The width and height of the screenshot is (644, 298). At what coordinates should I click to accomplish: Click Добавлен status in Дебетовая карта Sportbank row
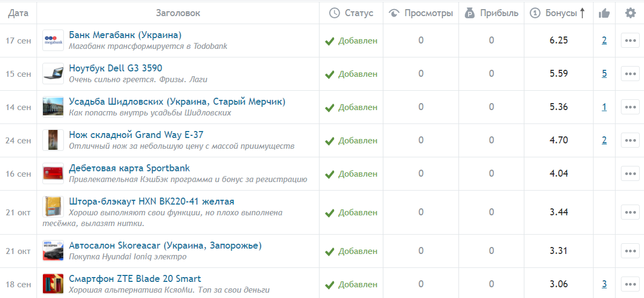(352, 174)
